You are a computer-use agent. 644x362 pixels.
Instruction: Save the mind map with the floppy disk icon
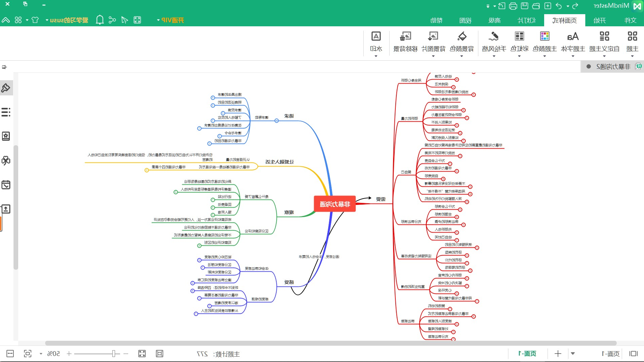[525, 6]
